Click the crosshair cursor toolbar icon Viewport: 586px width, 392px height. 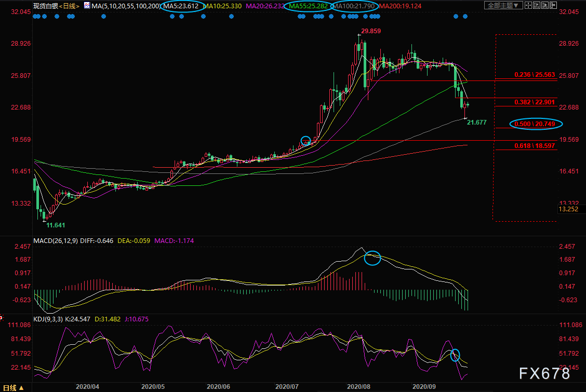527,6
